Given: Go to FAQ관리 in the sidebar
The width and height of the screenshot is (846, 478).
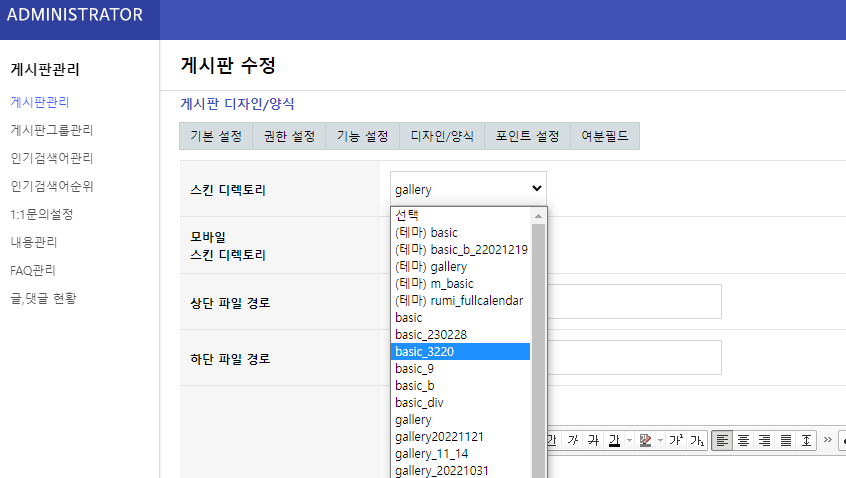Looking at the screenshot, I should click(32, 270).
